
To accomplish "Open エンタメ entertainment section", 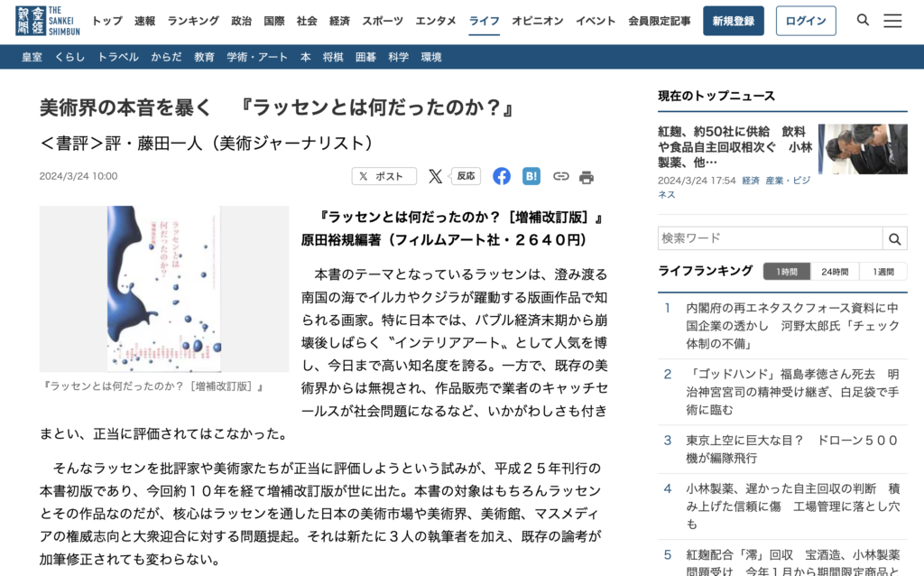I will coord(436,21).
